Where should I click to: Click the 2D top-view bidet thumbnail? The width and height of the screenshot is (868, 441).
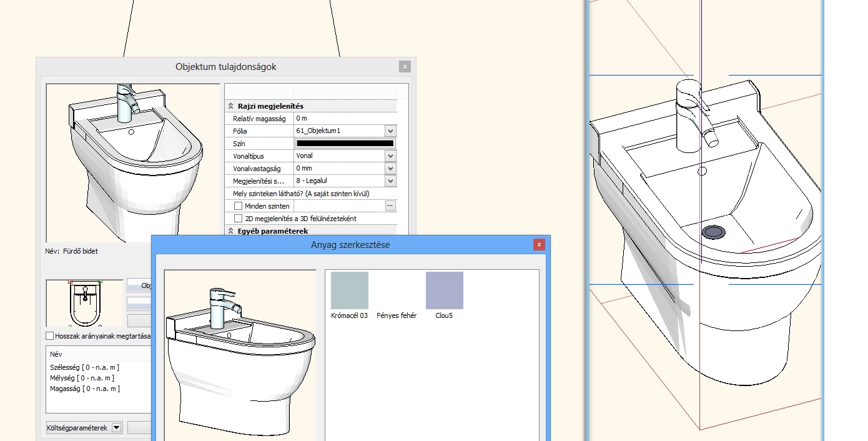[x=84, y=303]
